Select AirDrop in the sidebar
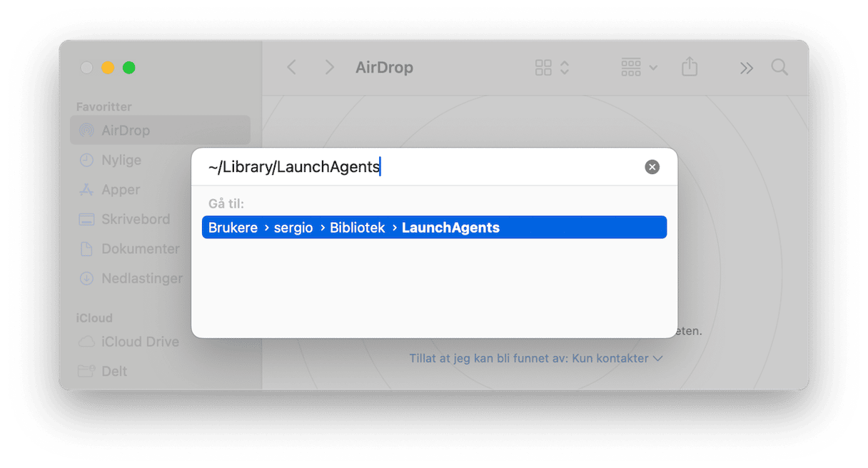 (x=160, y=131)
